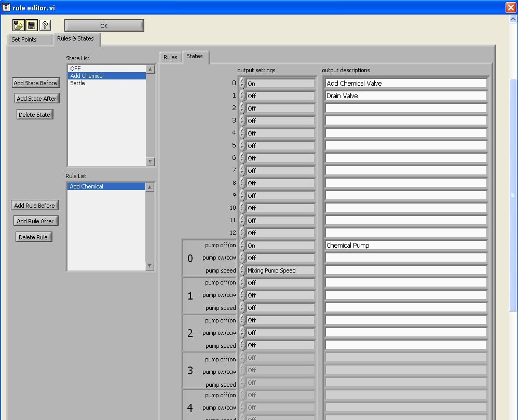Image resolution: width=518 pixels, height=420 pixels.
Task: Click stepper for output setting 12
Action: point(242,233)
